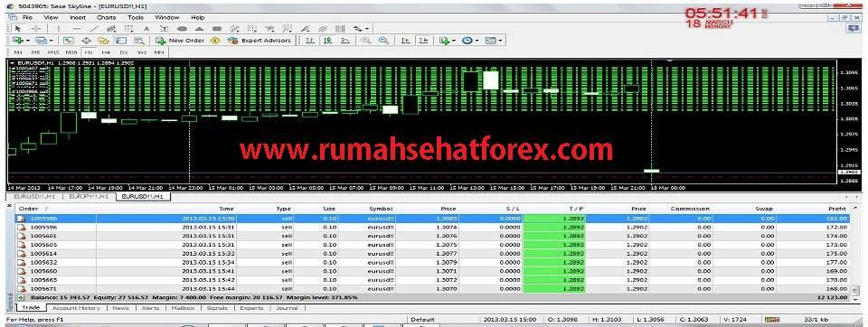Open the File menu

point(27,18)
